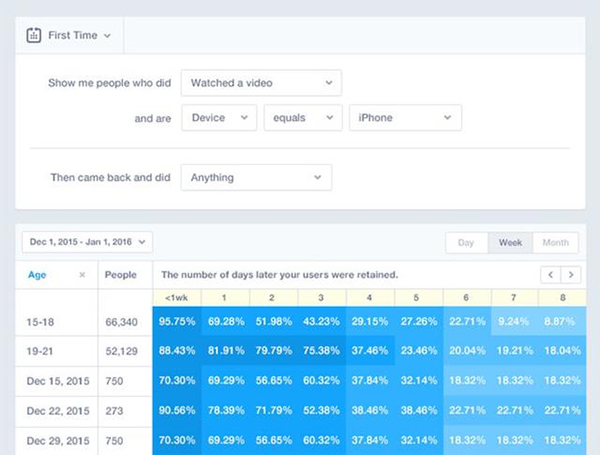Go to next columns with right arrow
600x455 pixels.
coord(571,274)
